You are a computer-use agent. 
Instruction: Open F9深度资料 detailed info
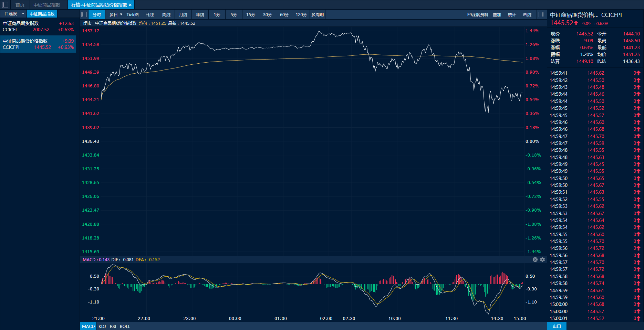click(x=478, y=14)
